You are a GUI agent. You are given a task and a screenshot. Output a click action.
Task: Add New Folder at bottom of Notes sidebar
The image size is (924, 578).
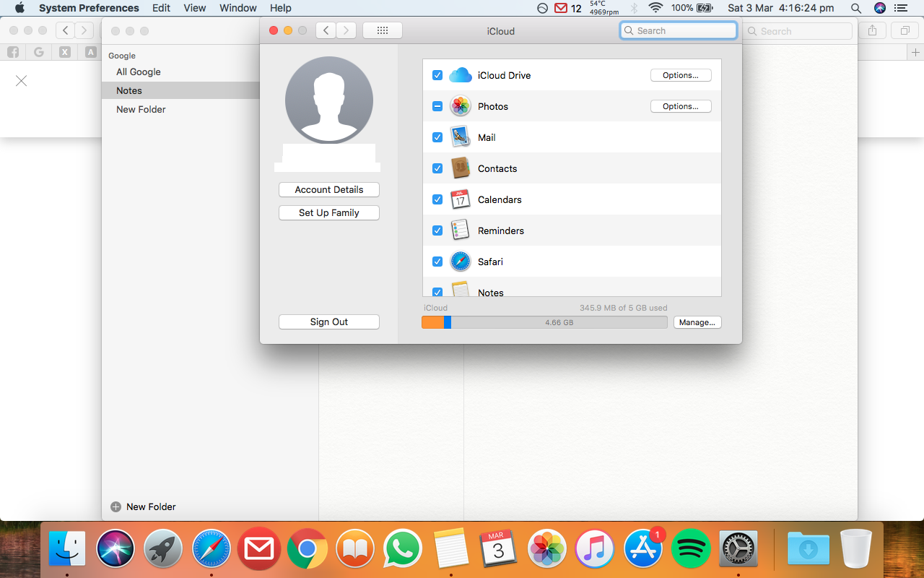point(143,507)
